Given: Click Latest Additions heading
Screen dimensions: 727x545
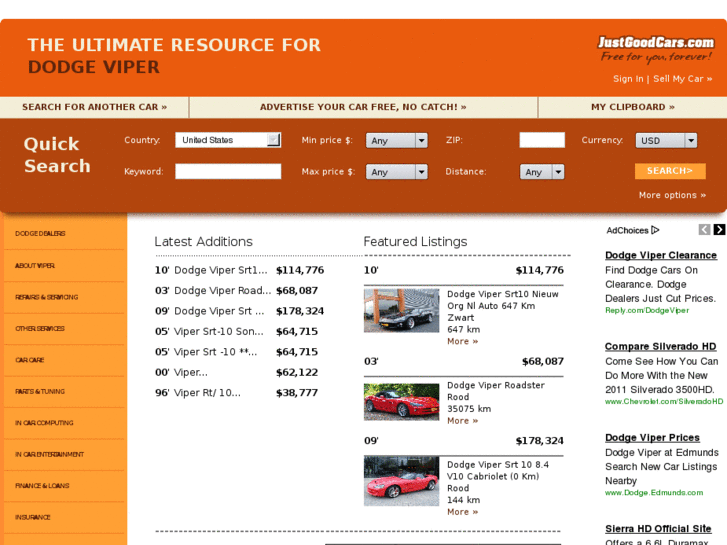Looking at the screenshot, I should [204, 242].
